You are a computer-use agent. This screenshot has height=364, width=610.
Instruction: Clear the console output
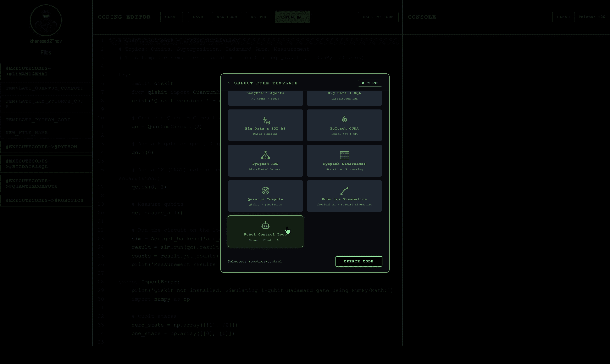[563, 17]
